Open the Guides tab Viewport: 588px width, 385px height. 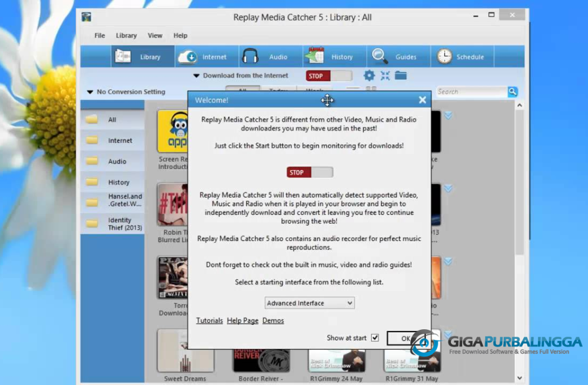(x=398, y=56)
